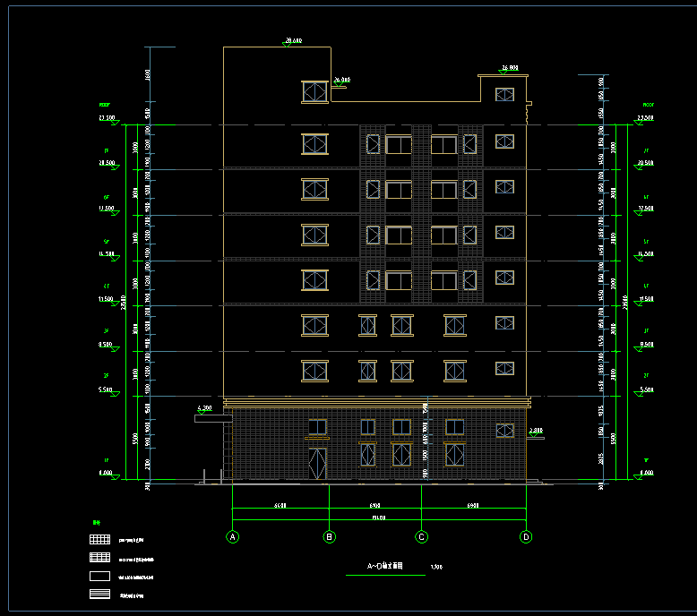Select the 26.800 elevation mark on right tower

(x=510, y=68)
